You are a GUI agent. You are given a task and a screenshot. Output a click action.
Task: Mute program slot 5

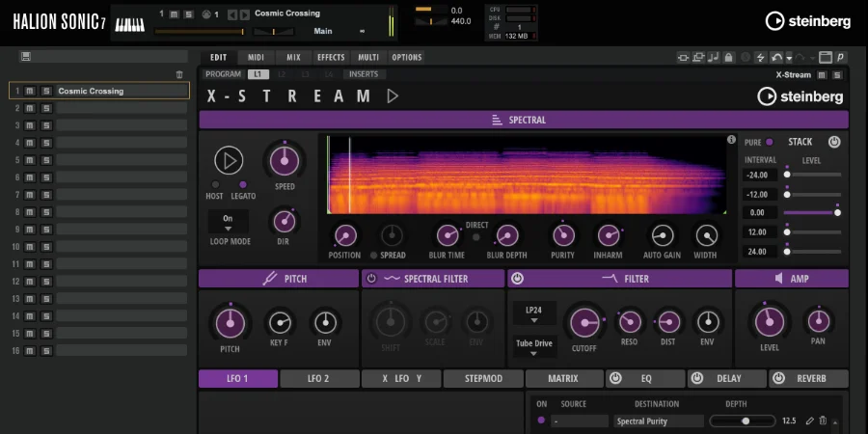(30, 160)
